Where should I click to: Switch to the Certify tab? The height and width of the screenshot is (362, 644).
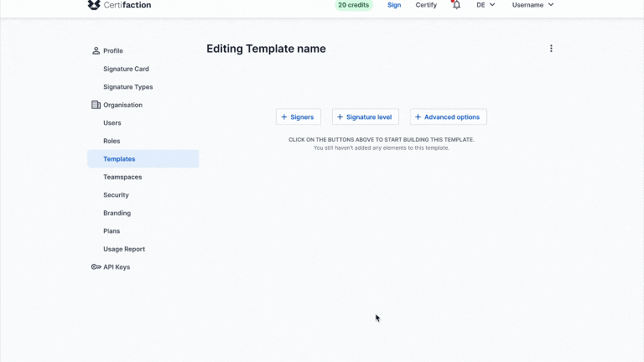pos(426,5)
